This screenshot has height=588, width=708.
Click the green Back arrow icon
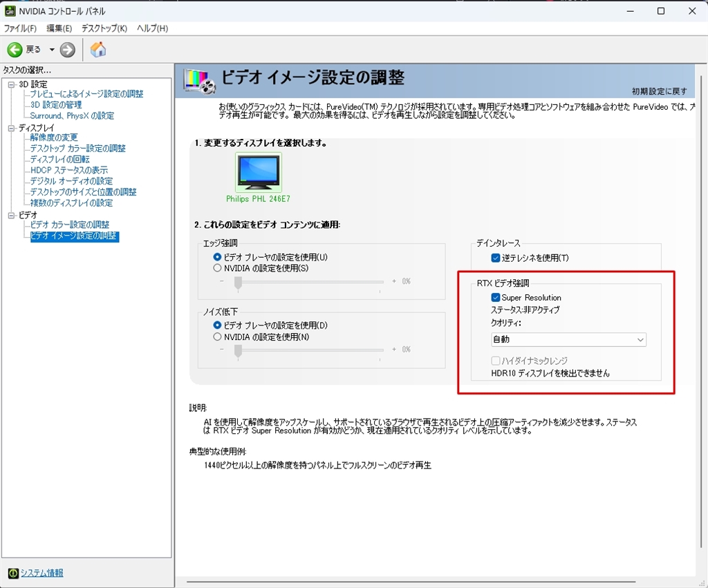click(x=15, y=50)
